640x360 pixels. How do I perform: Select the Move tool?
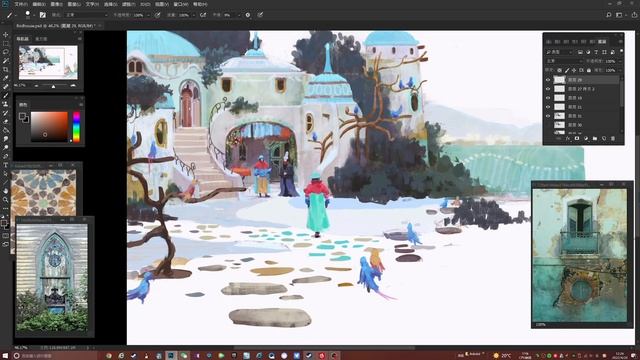point(6,35)
